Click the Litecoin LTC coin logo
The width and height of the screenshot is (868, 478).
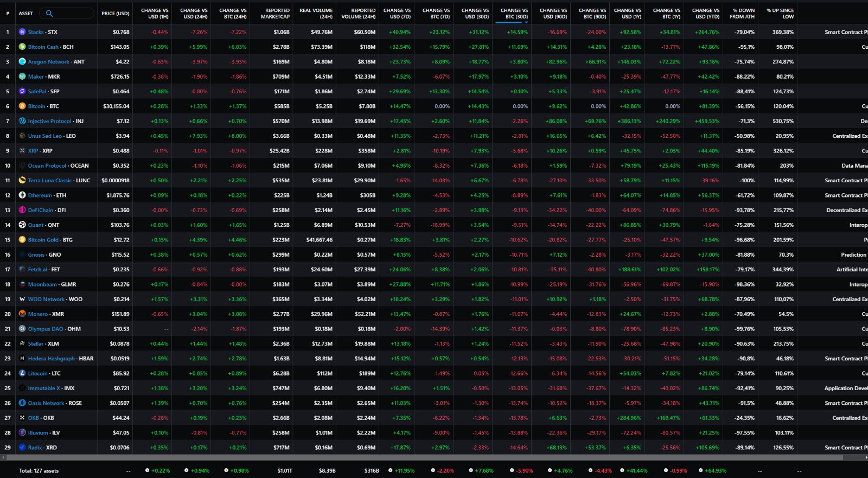coord(22,373)
